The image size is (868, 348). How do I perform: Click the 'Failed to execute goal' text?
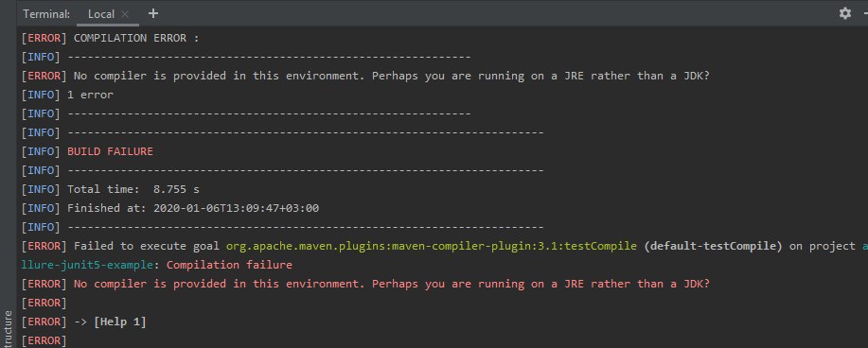[x=147, y=246]
